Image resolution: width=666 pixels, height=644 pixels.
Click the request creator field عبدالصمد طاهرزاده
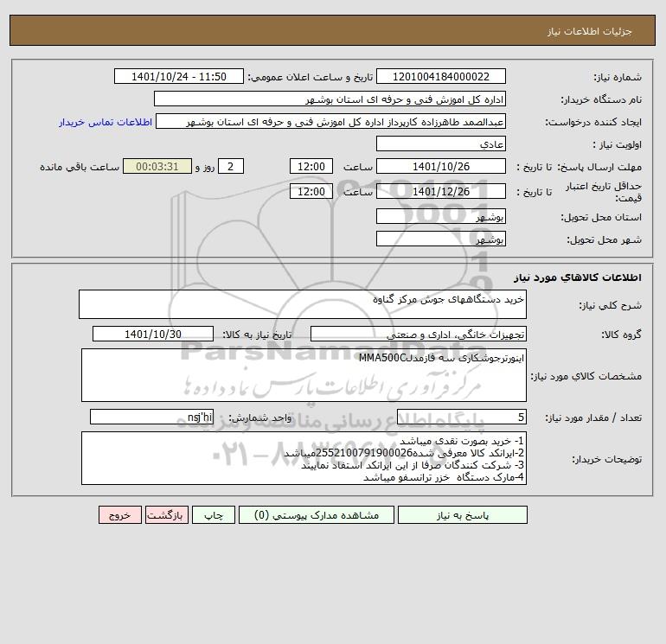click(x=331, y=121)
